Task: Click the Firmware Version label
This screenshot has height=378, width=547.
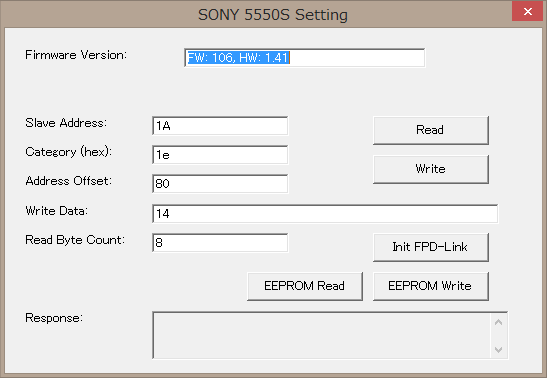Action: click(x=76, y=55)
